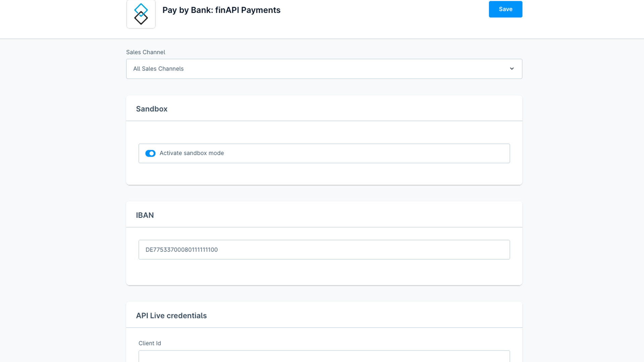Click the "Pay by Bank: finAPI Payments" title
644x362 pixels.
click(x=221, y=10)
